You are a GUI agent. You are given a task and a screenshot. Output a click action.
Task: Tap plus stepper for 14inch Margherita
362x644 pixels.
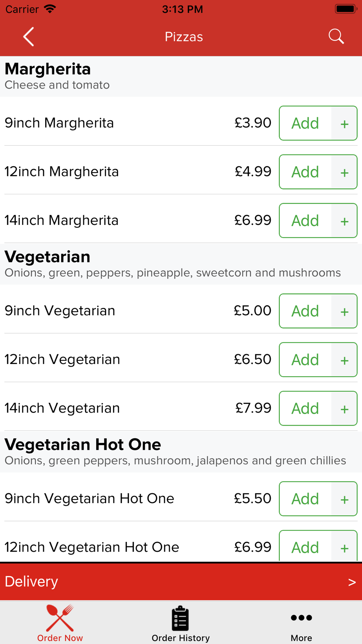point(344,221)
